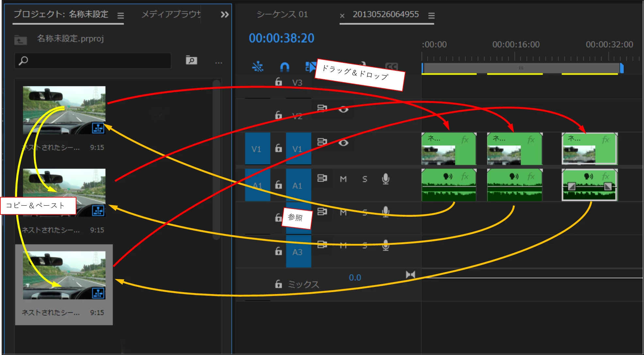Toggle V1 track output eye icon
The width and height of the screenshot is (644, 355).
(343, 143)
